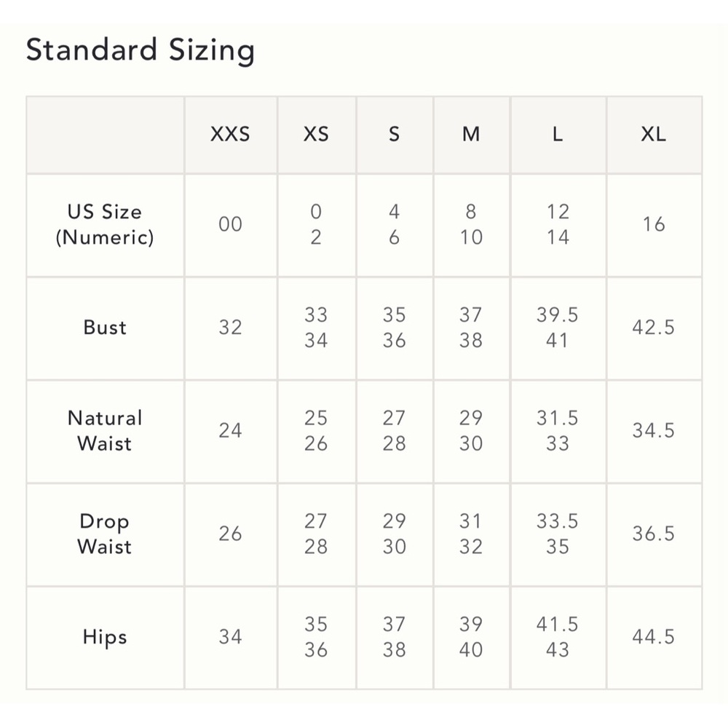Viewport: 728px width, 728px height.
Task: Select the Drop Waist row label
Action: pyautogui.click(x=105, y=534)
